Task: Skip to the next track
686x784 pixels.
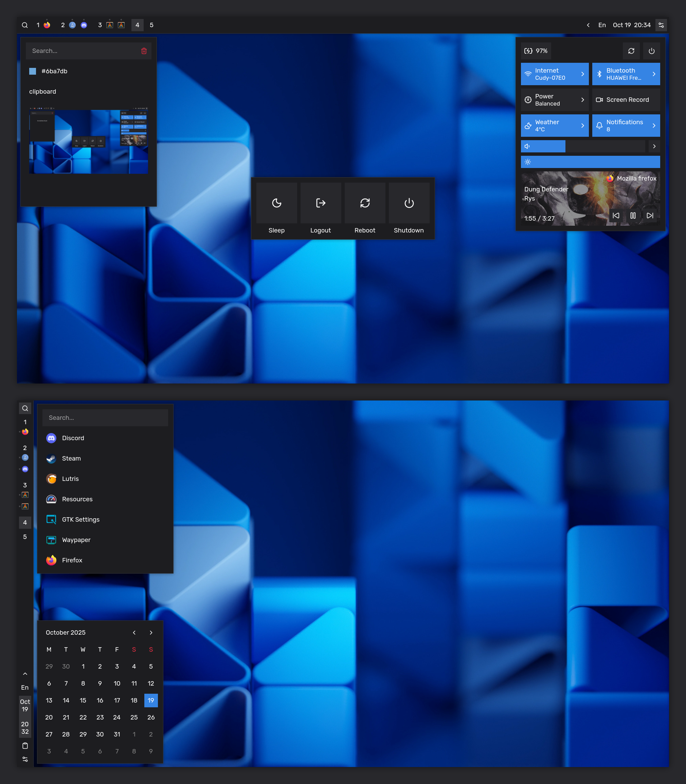Action: pos(650,216)
